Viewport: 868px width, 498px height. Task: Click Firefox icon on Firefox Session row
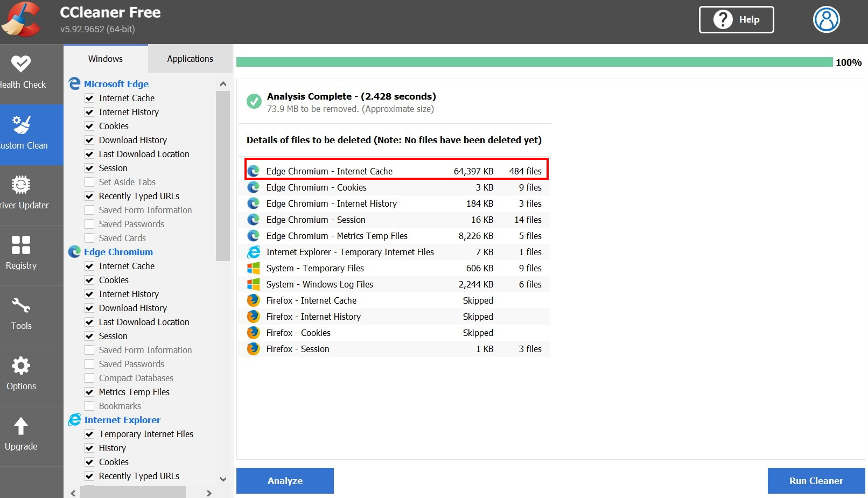(x=253, y=349)
